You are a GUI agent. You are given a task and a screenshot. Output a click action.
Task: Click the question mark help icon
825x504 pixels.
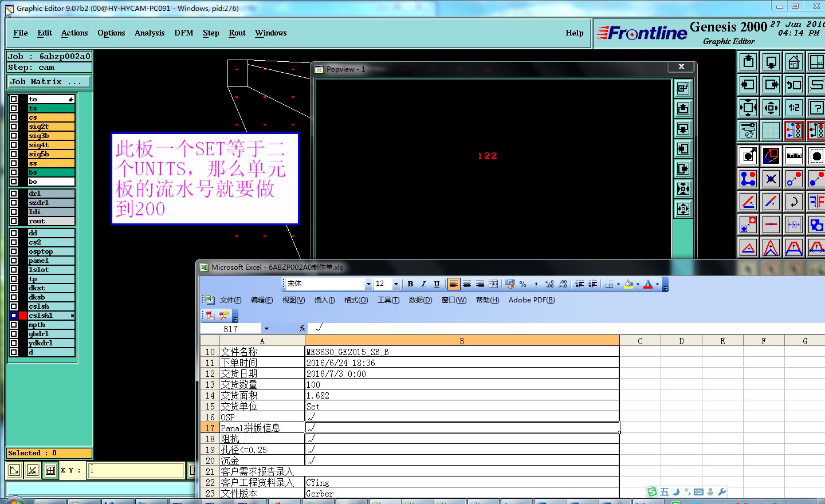tap(816, 108)
